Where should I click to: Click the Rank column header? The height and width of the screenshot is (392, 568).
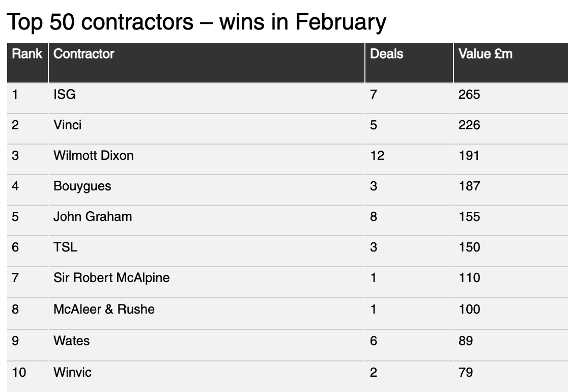pyautogui.click(x=27, y=54)
